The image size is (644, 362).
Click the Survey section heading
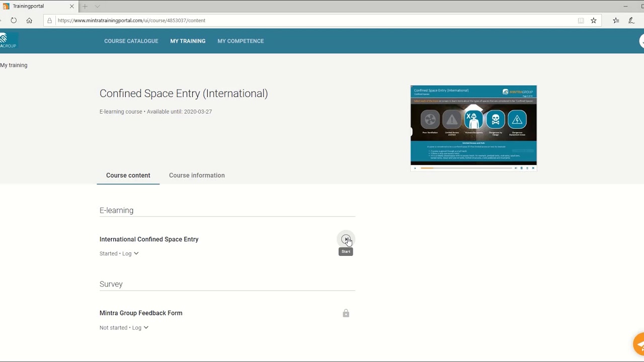click(111, 284)
